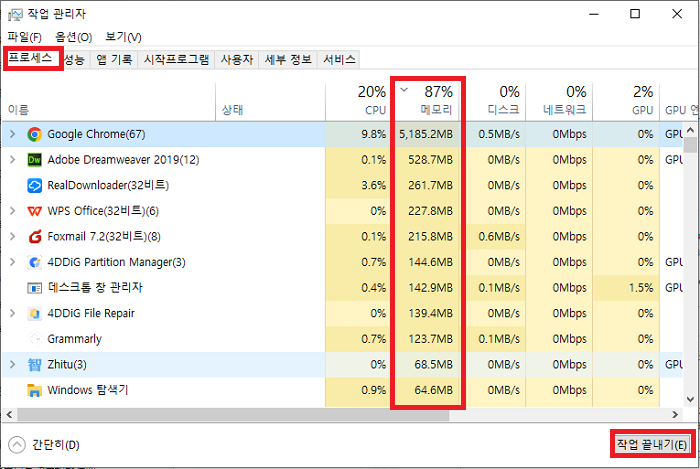Click the vertical scrollbar up arrow
This screenshot has height=469, width=700.
point(690,130)
